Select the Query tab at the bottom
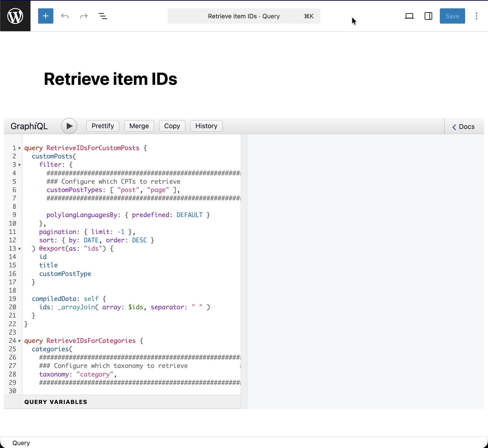The width and height of the screenshot is (488, 448). click(21, 443)
